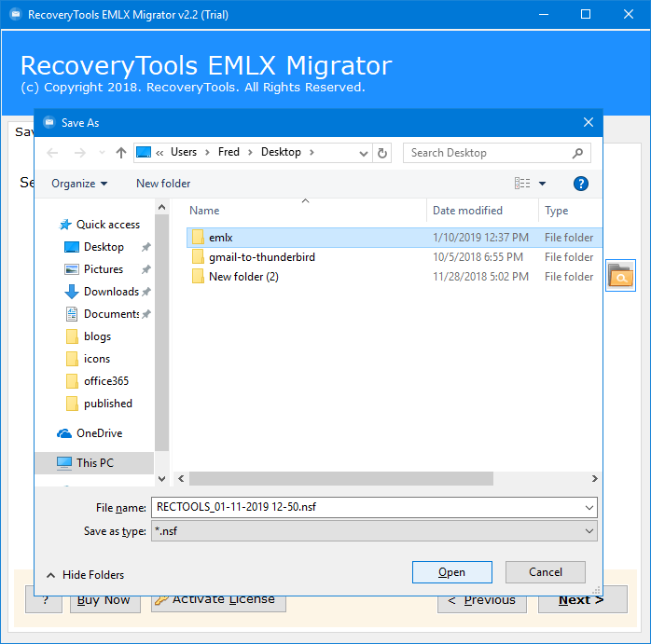Select the emlx folder
Viewport: 651px width, 644px height.
tap(394, 238)
